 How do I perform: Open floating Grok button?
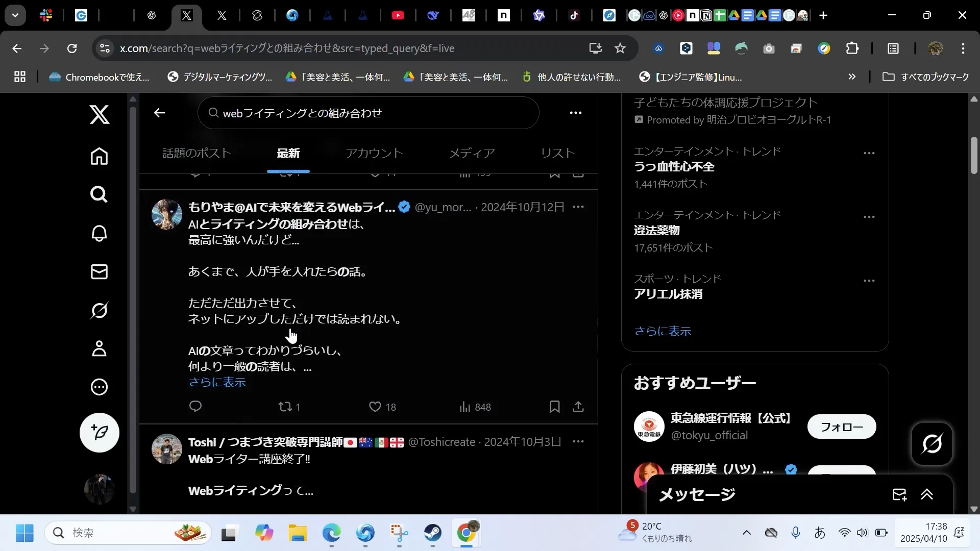(x=932, y=444)
